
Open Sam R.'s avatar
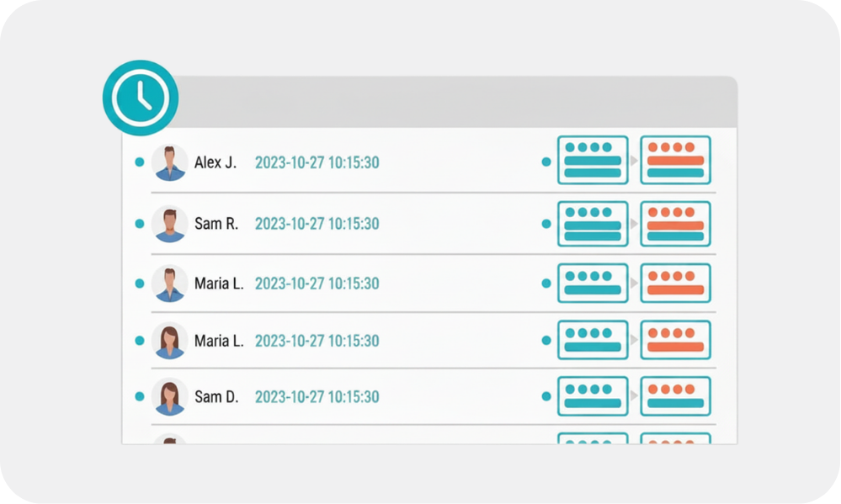pyautogui.click(x=170, y=224)
